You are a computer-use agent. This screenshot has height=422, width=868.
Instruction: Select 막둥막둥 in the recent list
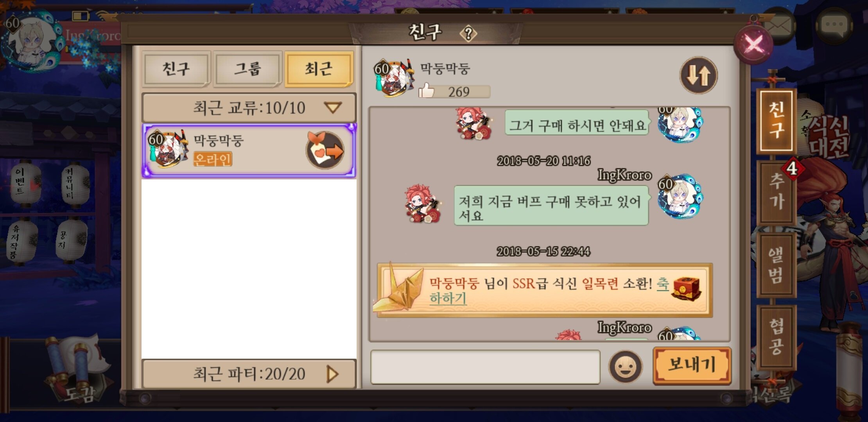tap(249, 150)
